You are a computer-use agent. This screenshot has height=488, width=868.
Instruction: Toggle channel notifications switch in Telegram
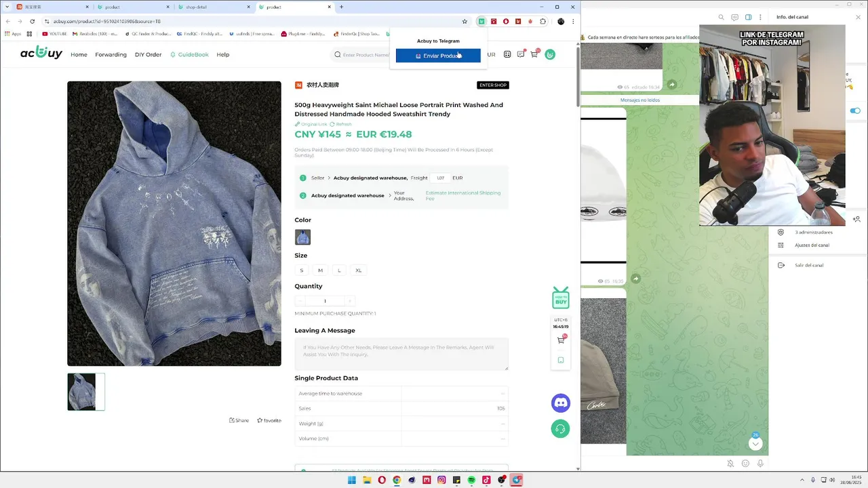(x=855, y=110)
